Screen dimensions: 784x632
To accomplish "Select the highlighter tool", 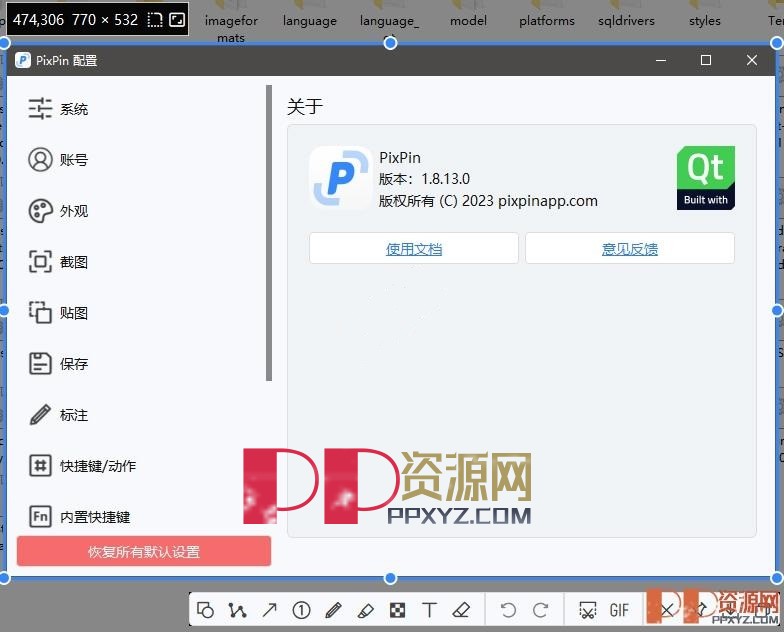I will coord(366,610).
